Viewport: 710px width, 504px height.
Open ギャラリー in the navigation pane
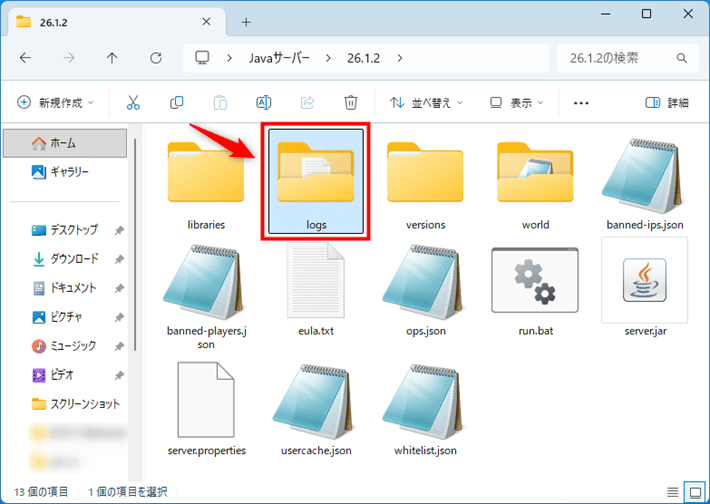[x=65, y=172]
